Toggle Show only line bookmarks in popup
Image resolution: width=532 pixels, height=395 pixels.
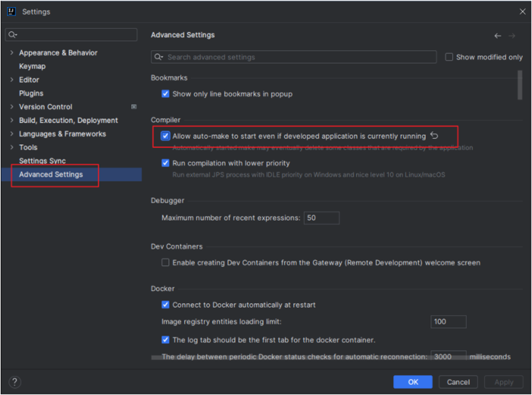coord(165,94)
